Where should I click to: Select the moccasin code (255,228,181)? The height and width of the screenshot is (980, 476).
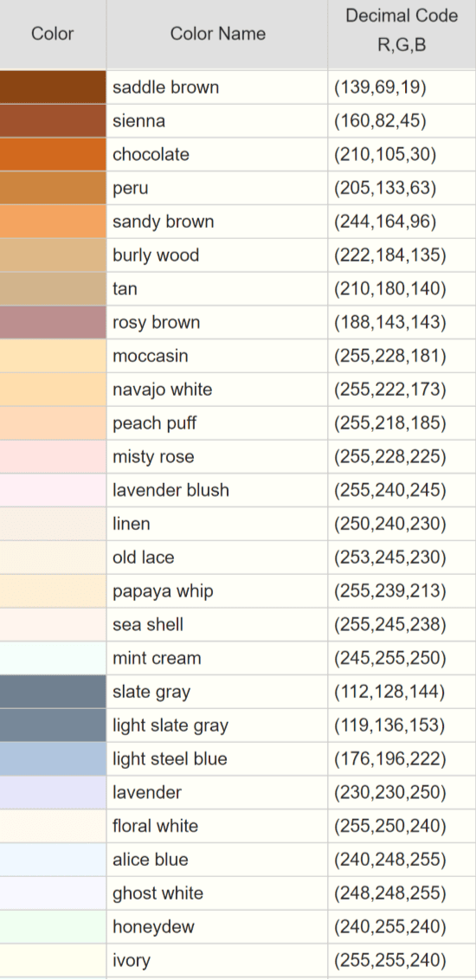click(390, 357)
